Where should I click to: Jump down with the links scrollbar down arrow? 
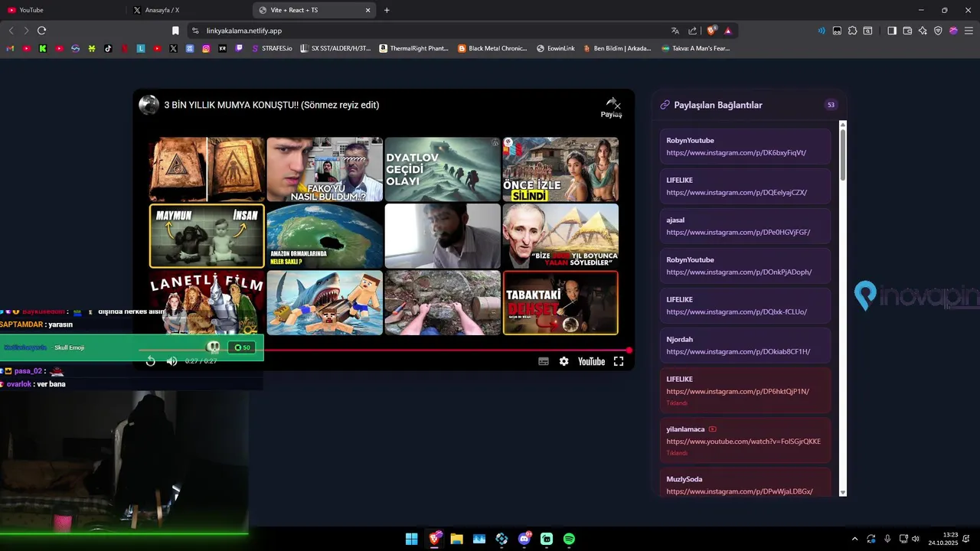pos(843,492)
